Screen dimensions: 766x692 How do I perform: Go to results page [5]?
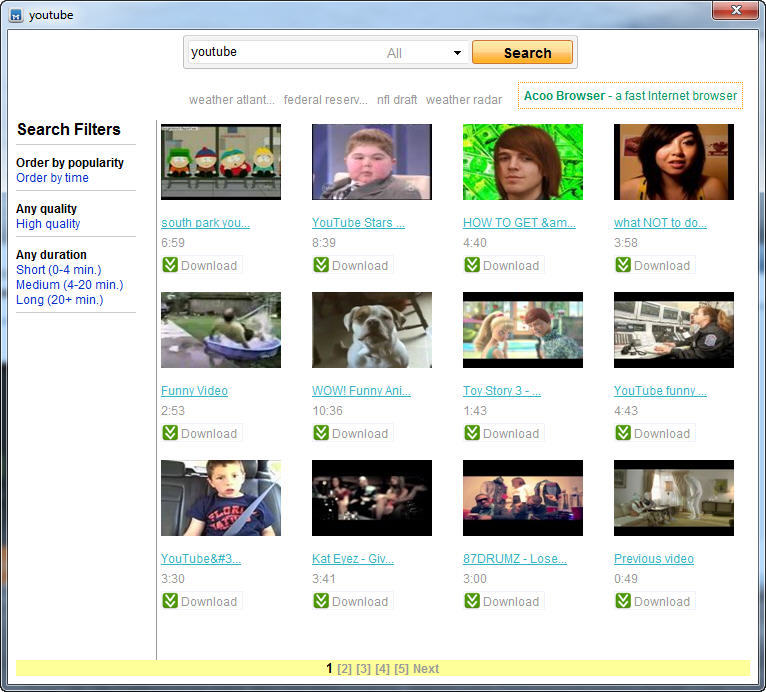tap(401, 669)
